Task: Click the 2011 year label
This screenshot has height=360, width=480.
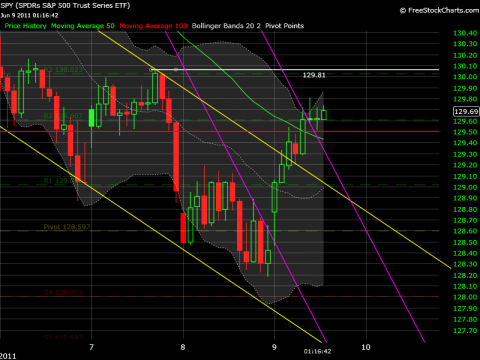Action: tap(8, 356)
